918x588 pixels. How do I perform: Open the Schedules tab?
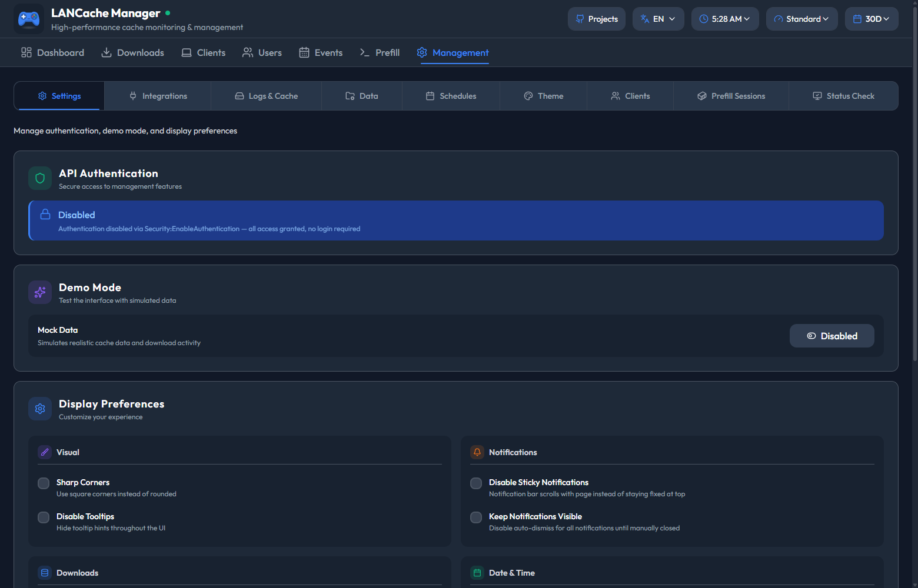point(451,96)
